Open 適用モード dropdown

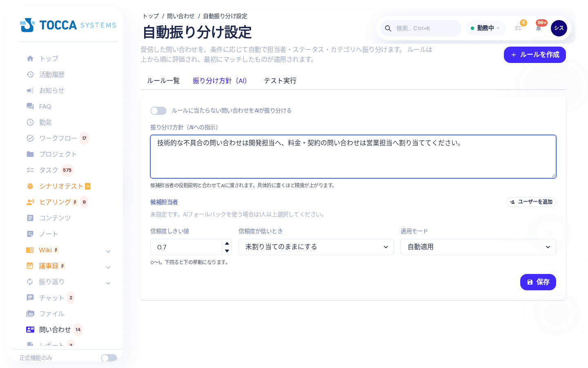[478, 247]
